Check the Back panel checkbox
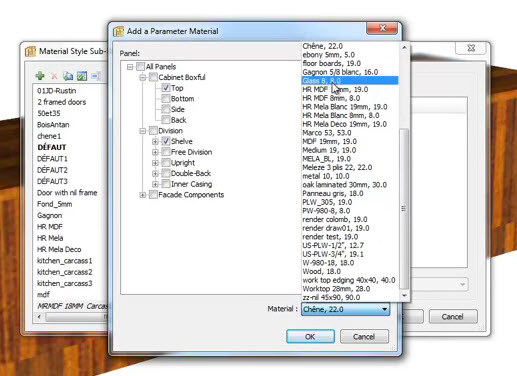This screenshot has width=517, height=376. [166, 120]
